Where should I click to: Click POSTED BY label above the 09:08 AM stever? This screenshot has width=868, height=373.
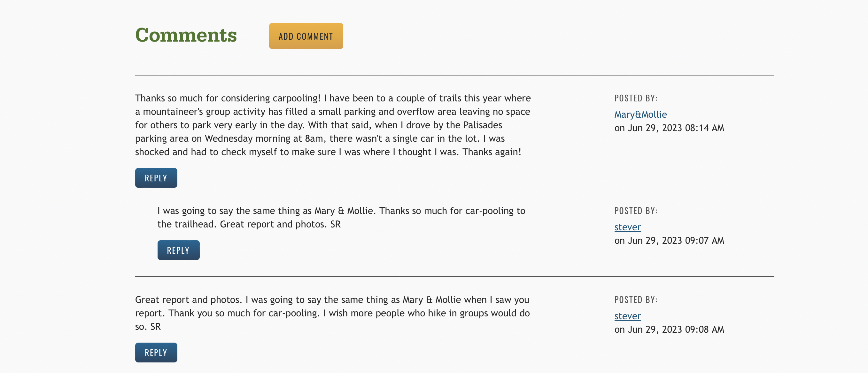click(x=636, y=300)
